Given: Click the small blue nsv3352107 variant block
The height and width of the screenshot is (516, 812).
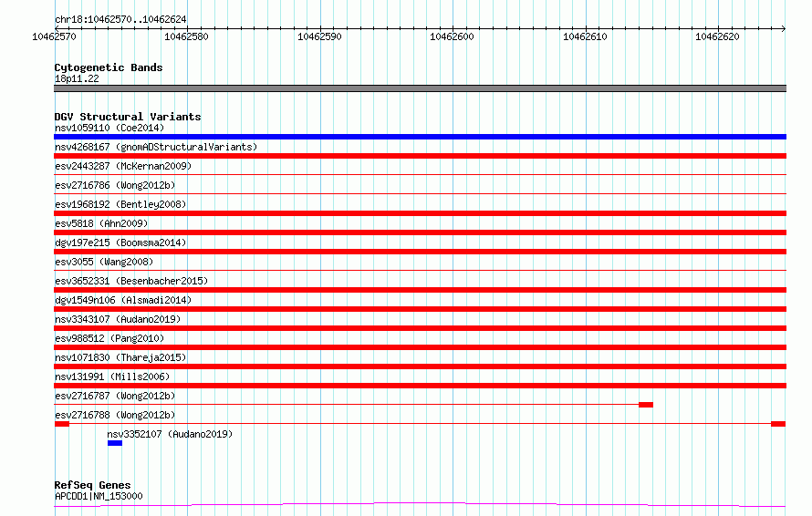Looking at the screenshot, I should point(115,443).
